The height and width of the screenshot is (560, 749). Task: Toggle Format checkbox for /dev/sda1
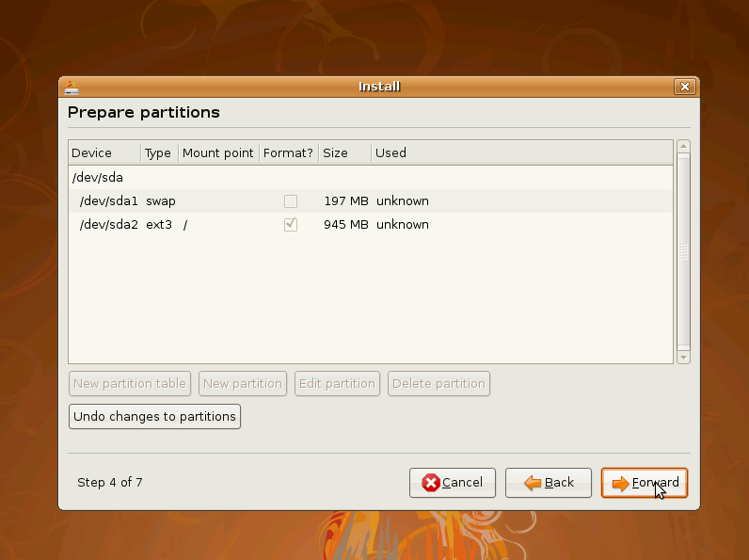(x=291, y=201)
